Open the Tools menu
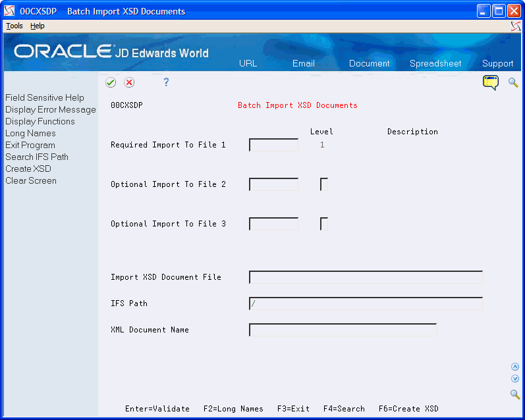 tap(14, 26)
